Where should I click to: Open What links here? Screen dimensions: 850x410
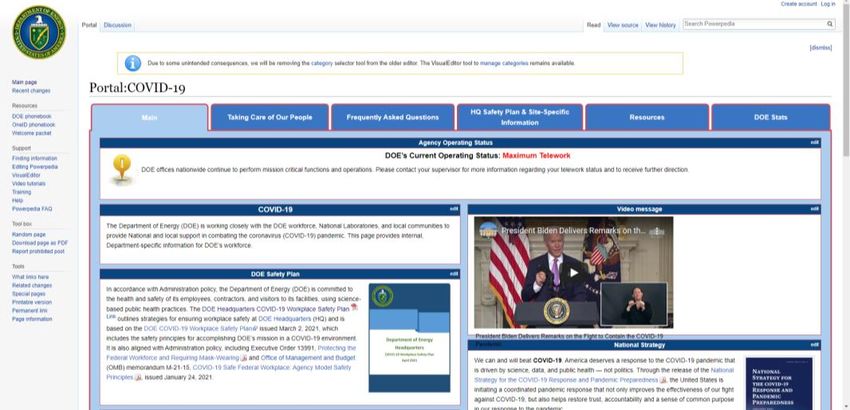point(30,277)
